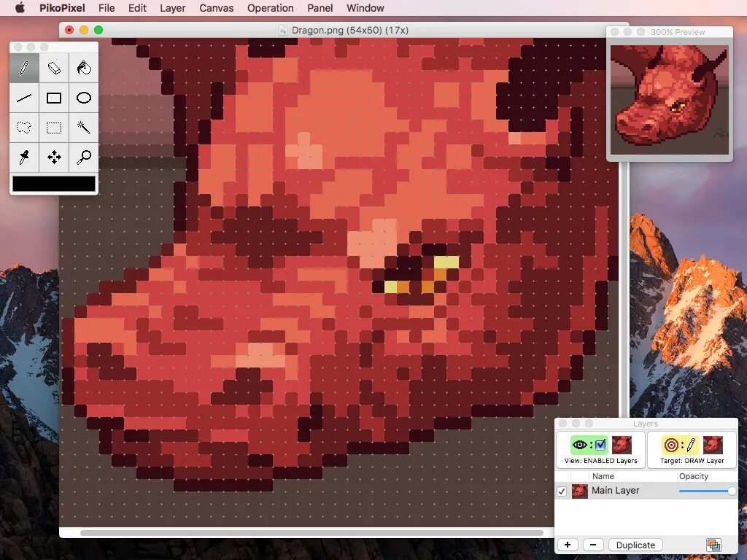Open the PikoPixel application menu
The width and height of the screenshot is (747, 560).
62,8
